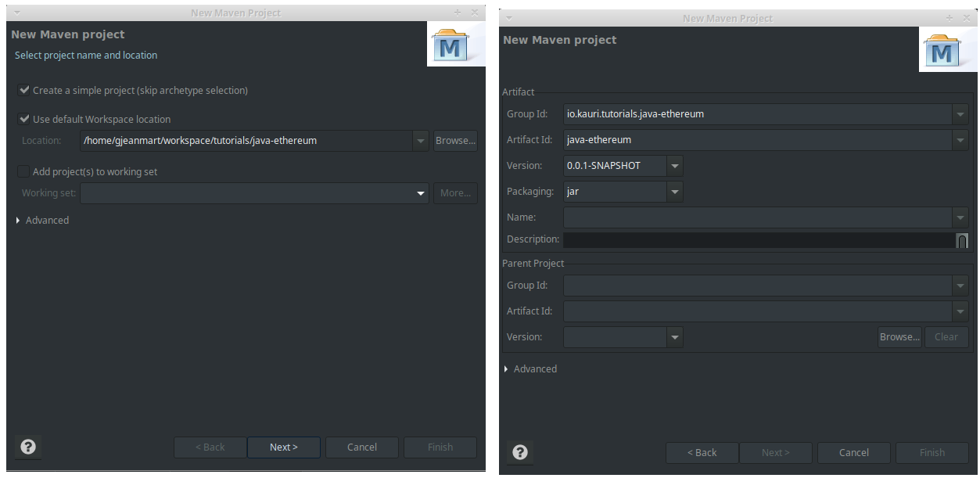980x478 pixels.
Task: Open the jar Packaging dropdown
Action: [675, 192]
